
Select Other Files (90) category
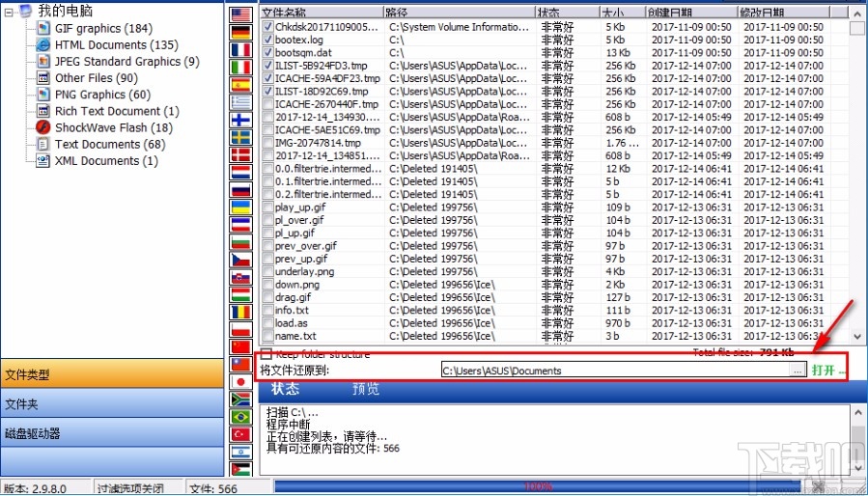coord(97,78)
